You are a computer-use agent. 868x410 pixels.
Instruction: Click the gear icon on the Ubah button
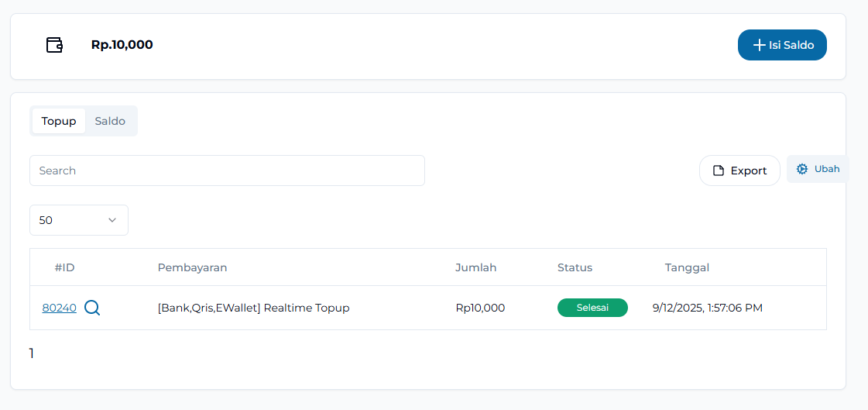point(802,169)
